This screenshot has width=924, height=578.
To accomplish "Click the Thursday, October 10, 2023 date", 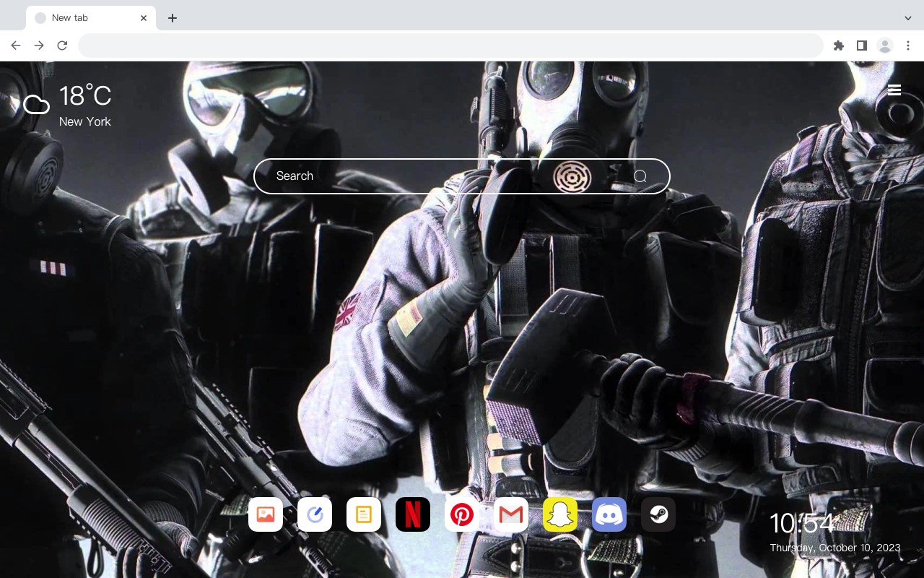I will pos(835,548).
